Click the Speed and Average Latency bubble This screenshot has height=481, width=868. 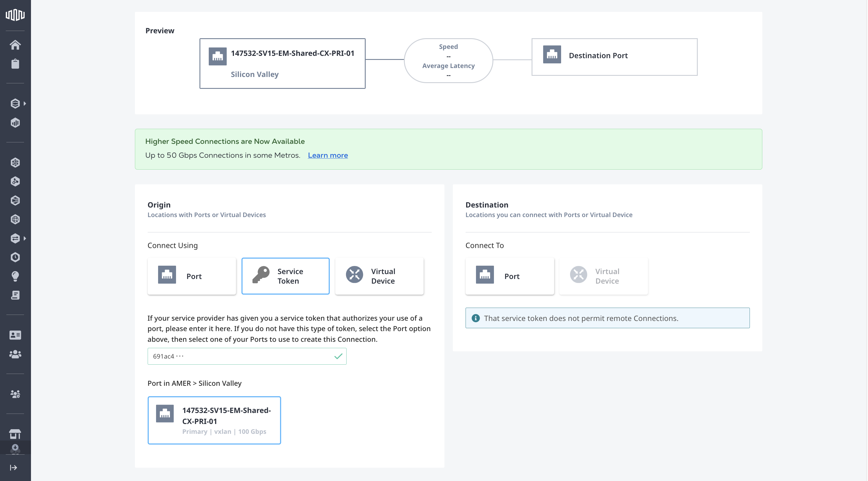448,60
